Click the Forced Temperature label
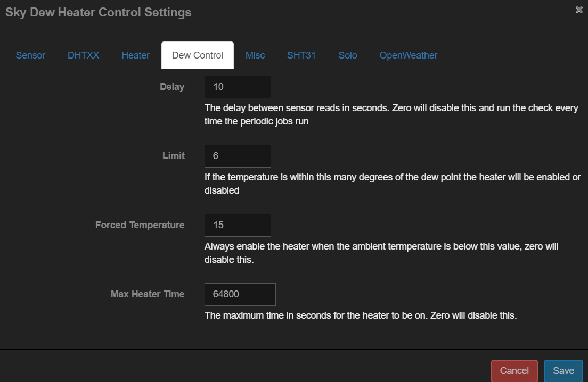This screenshot has width=588, height=382. tap(140, 225)
